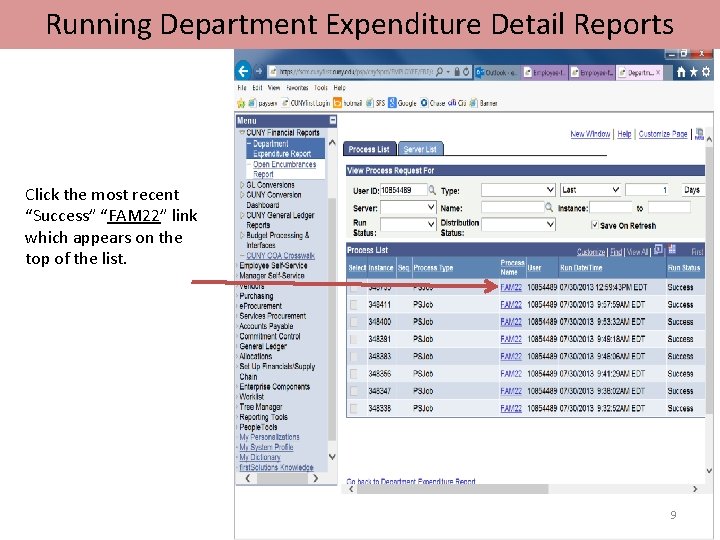
Task: Collapse the CUNY Financial Reports folder
Action: click(242, 132)
